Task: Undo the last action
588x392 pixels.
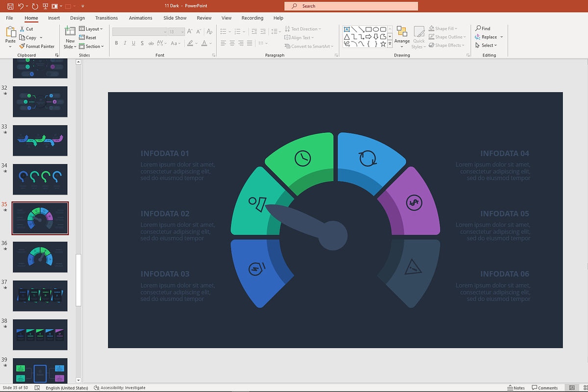Action: point(21,6)
